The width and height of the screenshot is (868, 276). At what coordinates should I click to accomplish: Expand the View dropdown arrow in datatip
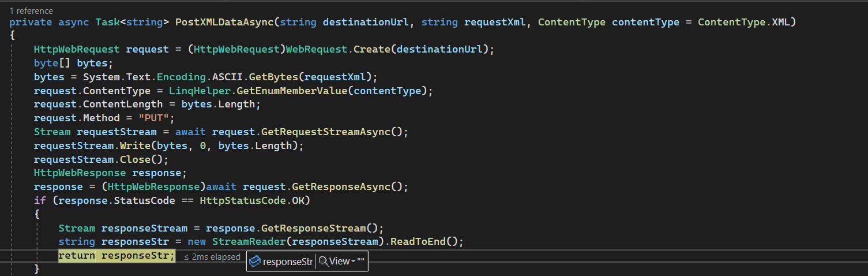[353, 262]
